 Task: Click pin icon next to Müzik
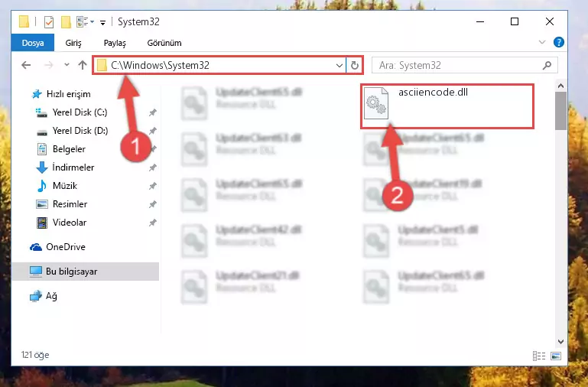pyautogui.click(x=152, y=186)
